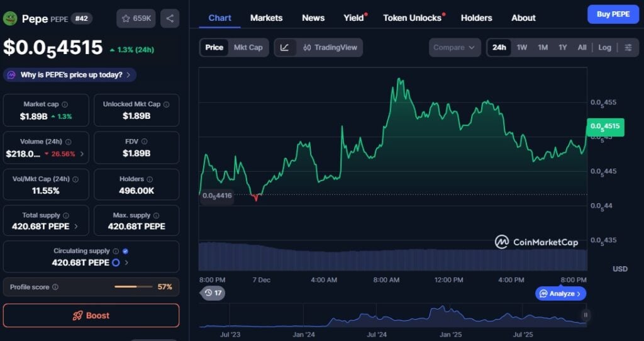Click the Analyze button
Image resolution: width=644 pixels, height=341 pixels.
click(x=560, y=293)
